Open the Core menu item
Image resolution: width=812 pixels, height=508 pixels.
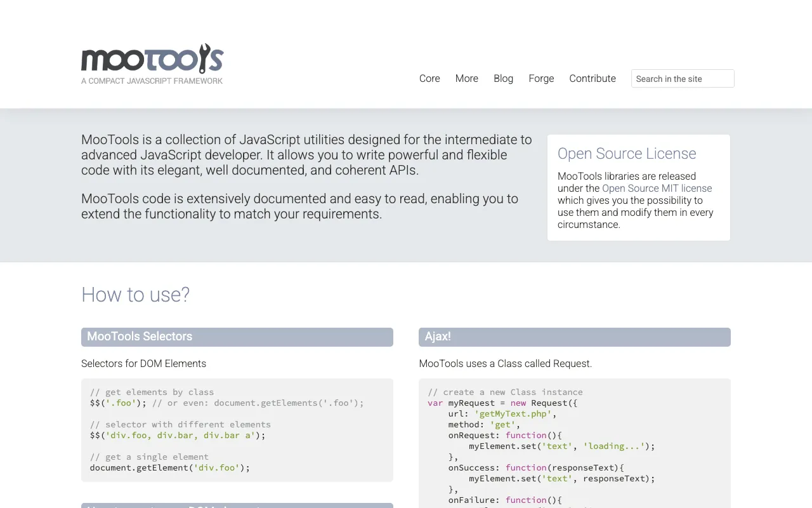pos(429,78)
